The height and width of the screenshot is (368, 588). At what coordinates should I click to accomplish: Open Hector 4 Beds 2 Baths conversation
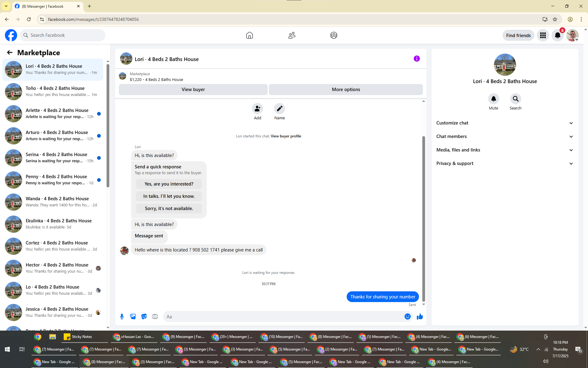pyautogui.click(x=53, y=268)
